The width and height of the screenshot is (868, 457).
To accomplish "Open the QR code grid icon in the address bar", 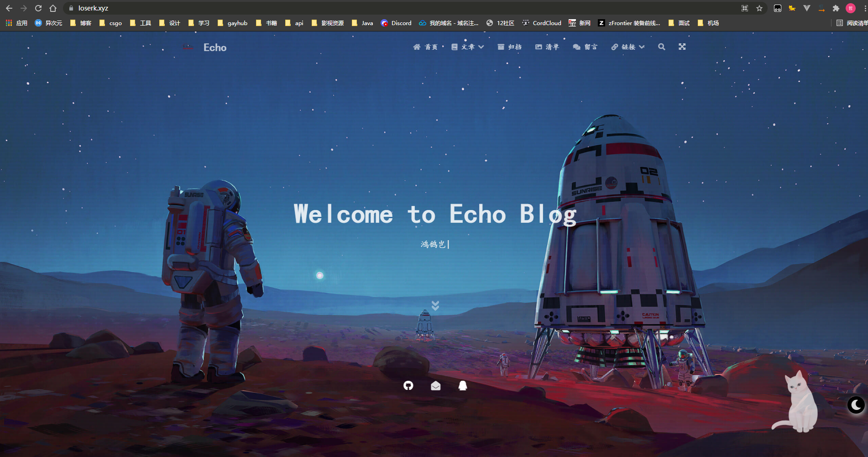I will [x=745, y=8].
